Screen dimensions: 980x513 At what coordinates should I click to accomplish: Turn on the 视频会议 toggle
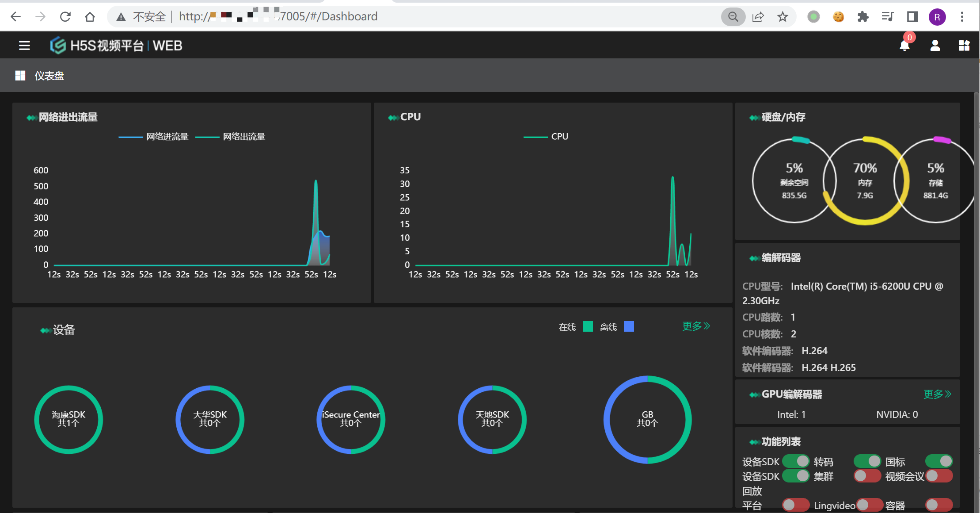click(939, 476)
